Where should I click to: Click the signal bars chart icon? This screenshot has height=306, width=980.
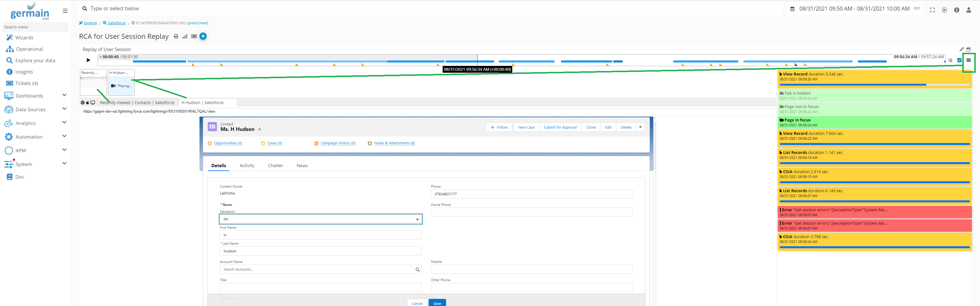pos(185,37)
